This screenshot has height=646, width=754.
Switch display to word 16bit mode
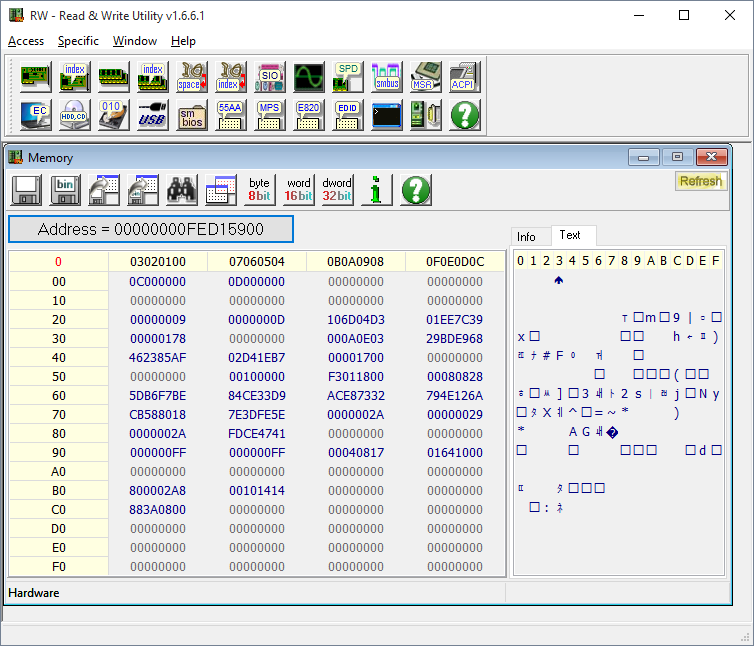pos(298,190)
